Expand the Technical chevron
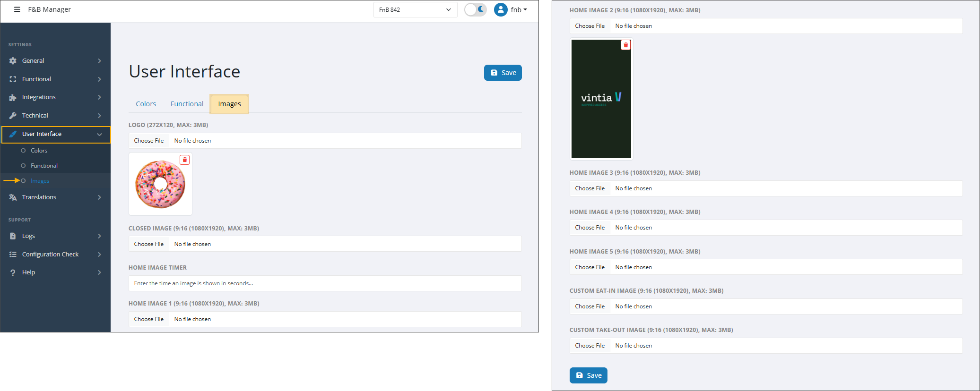This screenshot has height=391, width=980. point(99,116)
